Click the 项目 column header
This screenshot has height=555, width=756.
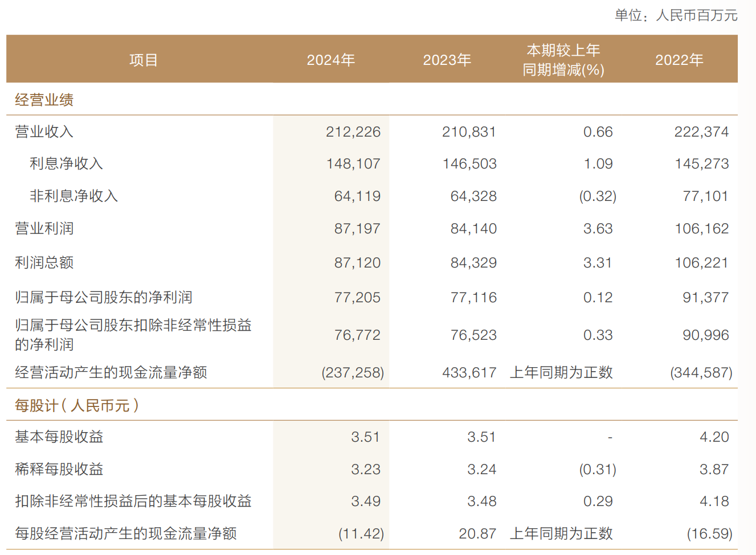click(x=143, y=60)
